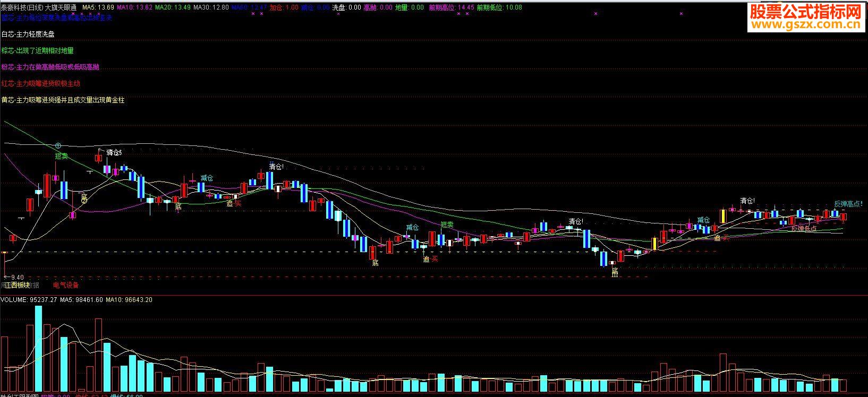Screen dimensions: 868x397
Task: Open the 江西板块 sector label
Action: click(x=18, y=285)
